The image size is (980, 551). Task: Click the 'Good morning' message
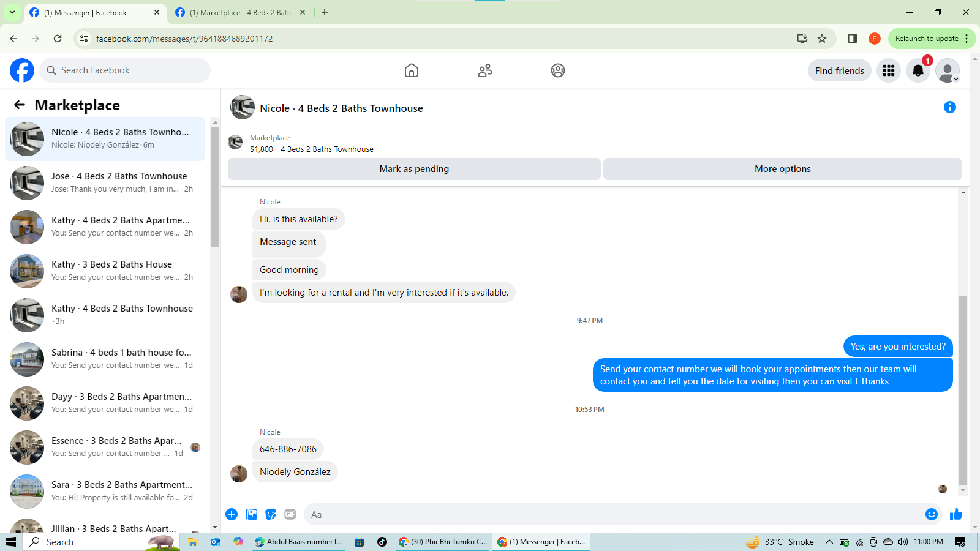point(289,269)
